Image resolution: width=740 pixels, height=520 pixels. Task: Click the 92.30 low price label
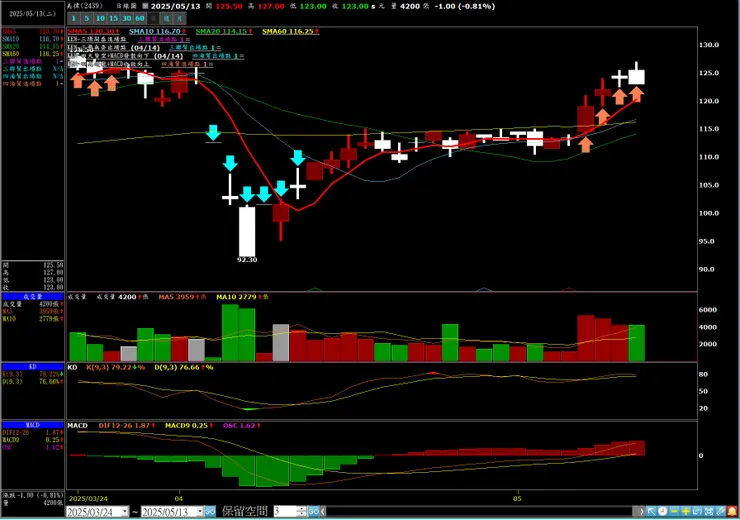(247, 260)
